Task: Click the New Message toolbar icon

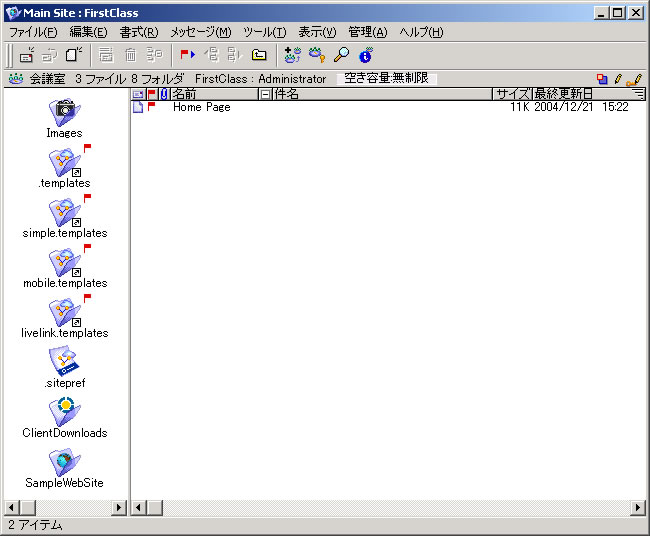Action: point(27,55)
